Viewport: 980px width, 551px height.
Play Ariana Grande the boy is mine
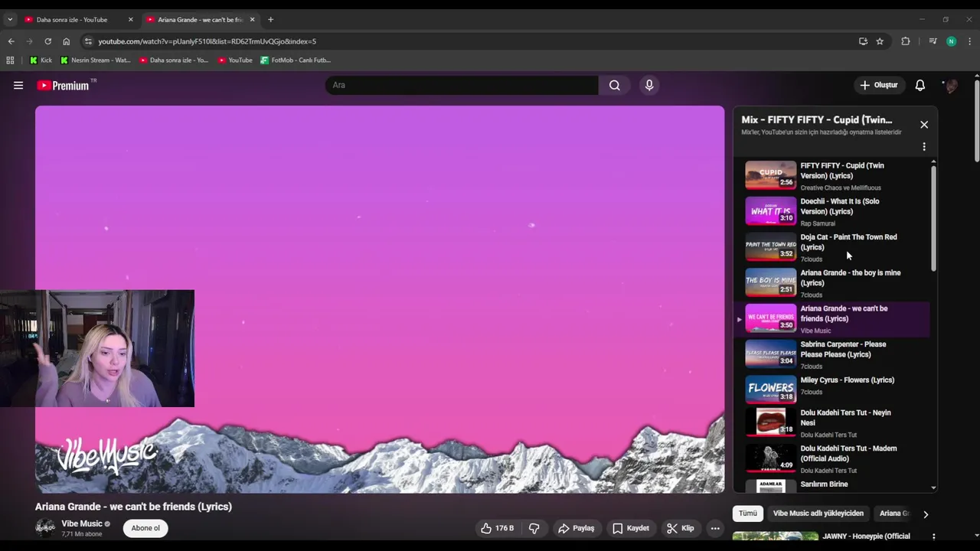832,283
